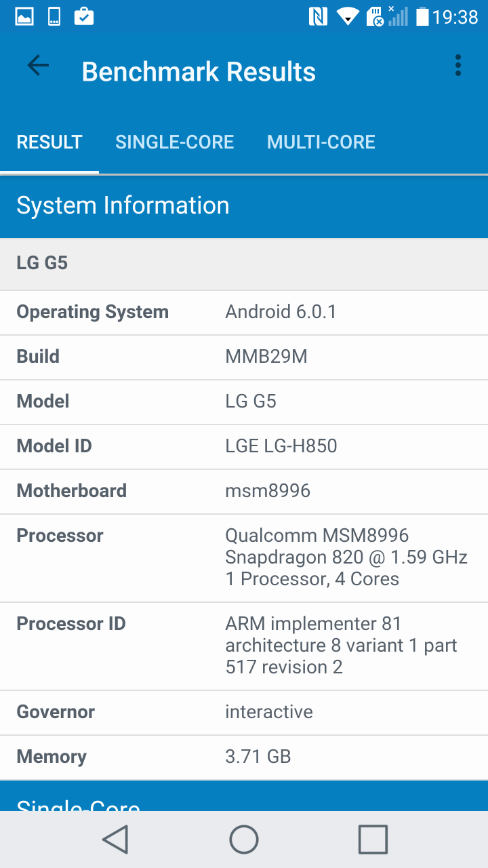Viewport: 488px width, 868px height.
Task: Tap the Processor label
Action: tap(60, 536)
